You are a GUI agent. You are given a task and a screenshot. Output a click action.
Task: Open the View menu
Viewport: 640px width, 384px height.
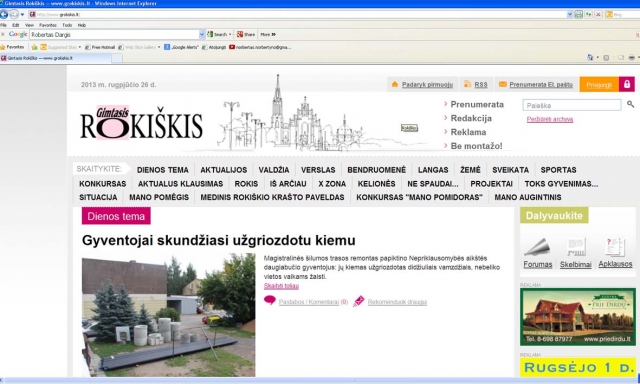point(29,25)
